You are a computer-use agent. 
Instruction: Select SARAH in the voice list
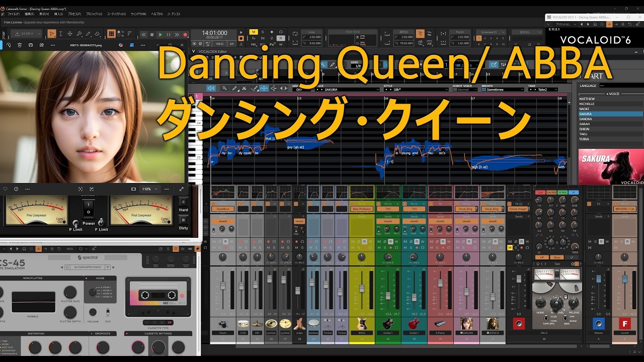[611, 124]
